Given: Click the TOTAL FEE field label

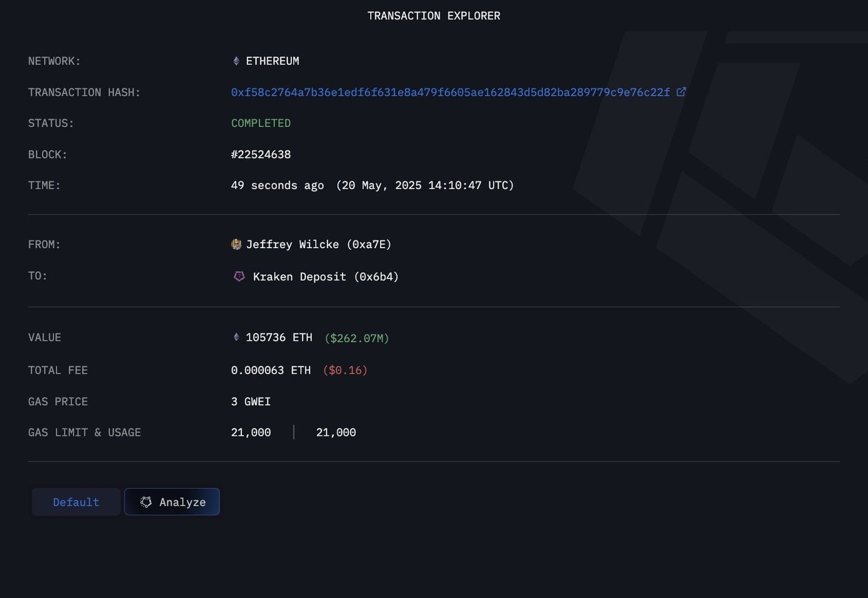Looking at the screenshot, I should click(58, 370).
